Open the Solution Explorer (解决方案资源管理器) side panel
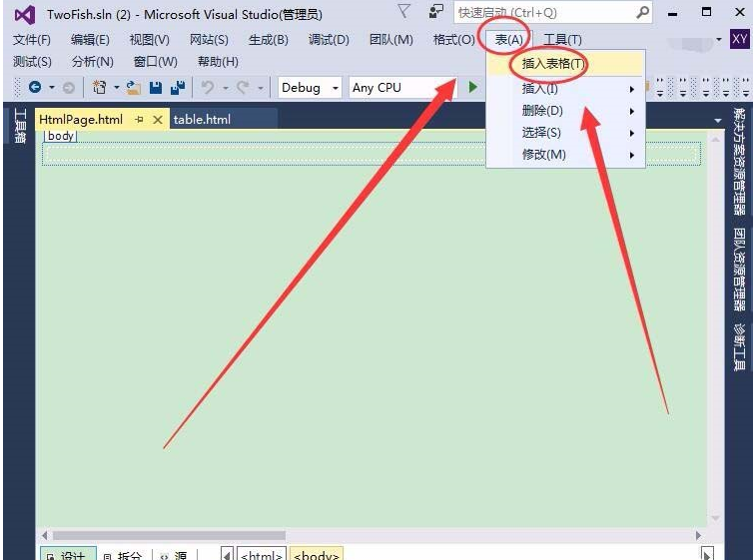This screenshot has height=560, width=753. (x=739, y=162)
